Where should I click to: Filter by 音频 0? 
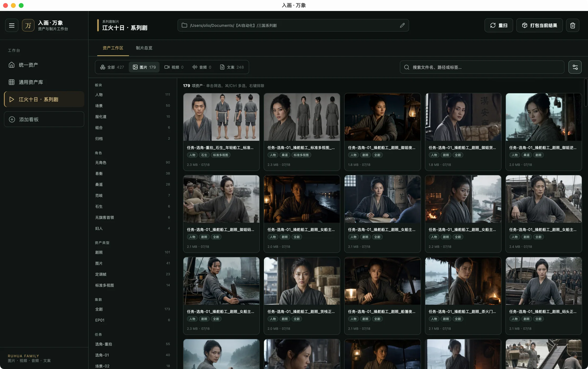tap(202, 67)
